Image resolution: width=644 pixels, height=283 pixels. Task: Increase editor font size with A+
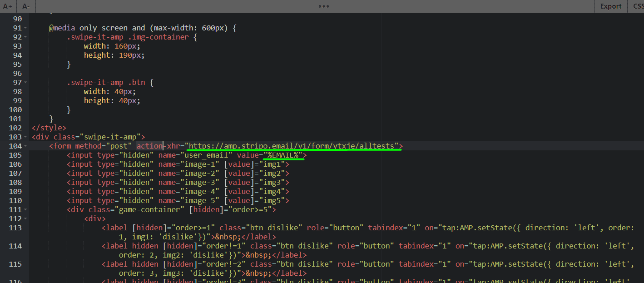[x=8, y=6]
